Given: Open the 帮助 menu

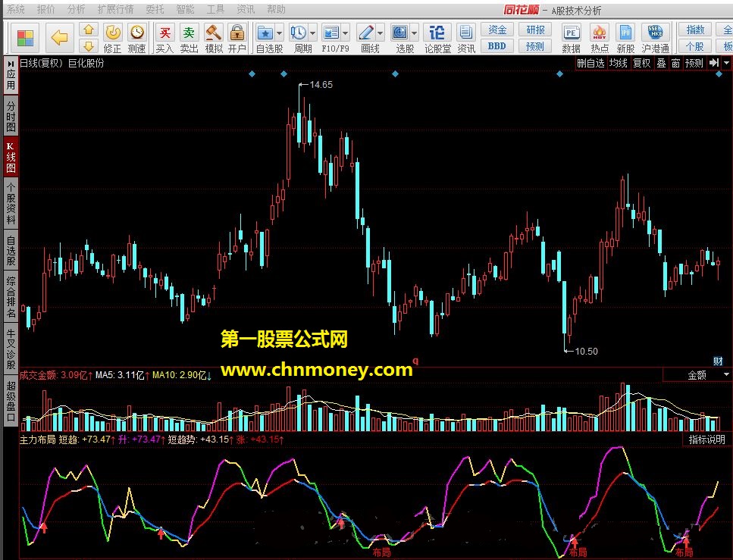Looking at the screenshot, I should (x=276, y=9).
